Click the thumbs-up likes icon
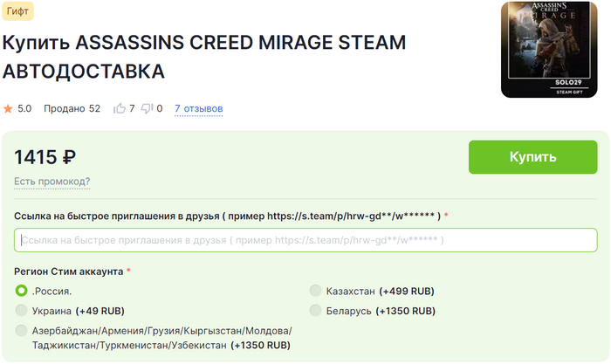Screen dimensions: 611x364 point(120,109)
